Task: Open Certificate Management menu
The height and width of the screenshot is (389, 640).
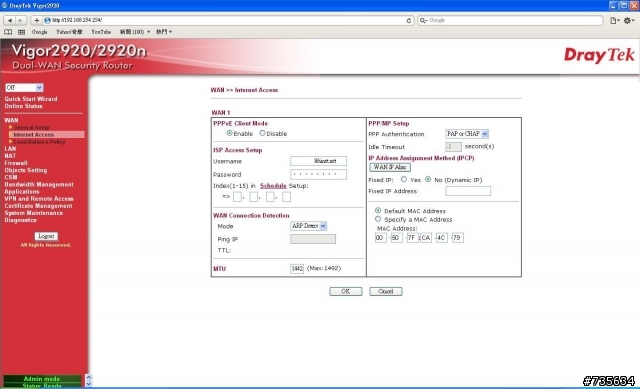Action: tap(38, 206)
